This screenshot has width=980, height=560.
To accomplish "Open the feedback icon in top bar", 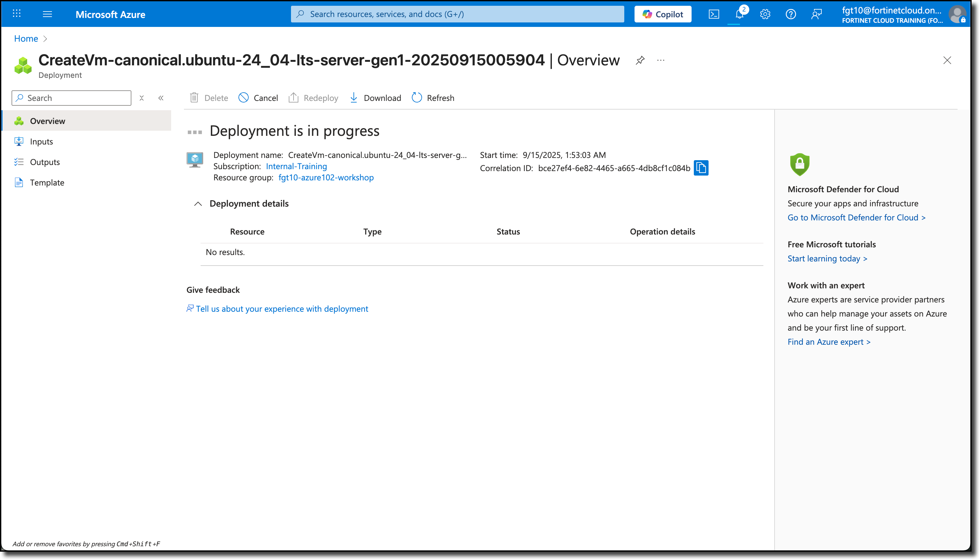I will (x=816, y=14).
